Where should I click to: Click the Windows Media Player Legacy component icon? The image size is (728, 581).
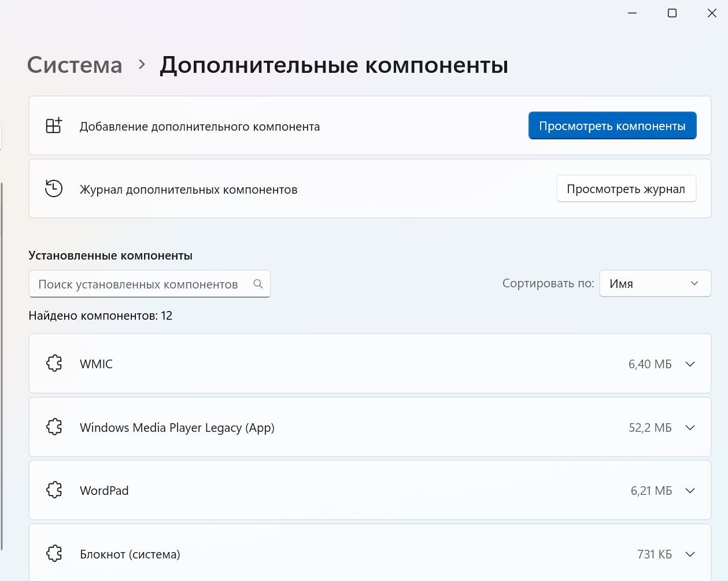coord(54,427)
